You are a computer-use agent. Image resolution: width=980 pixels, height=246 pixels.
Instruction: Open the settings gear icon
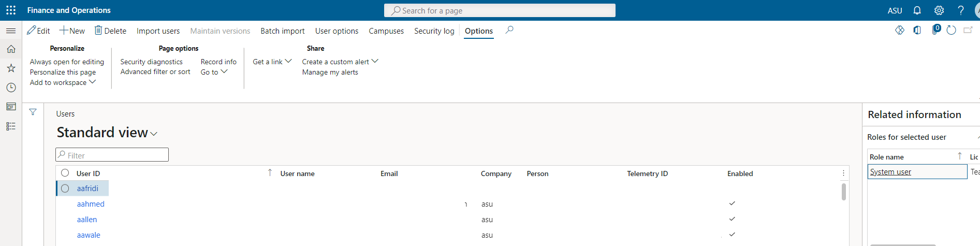point(939,10)
